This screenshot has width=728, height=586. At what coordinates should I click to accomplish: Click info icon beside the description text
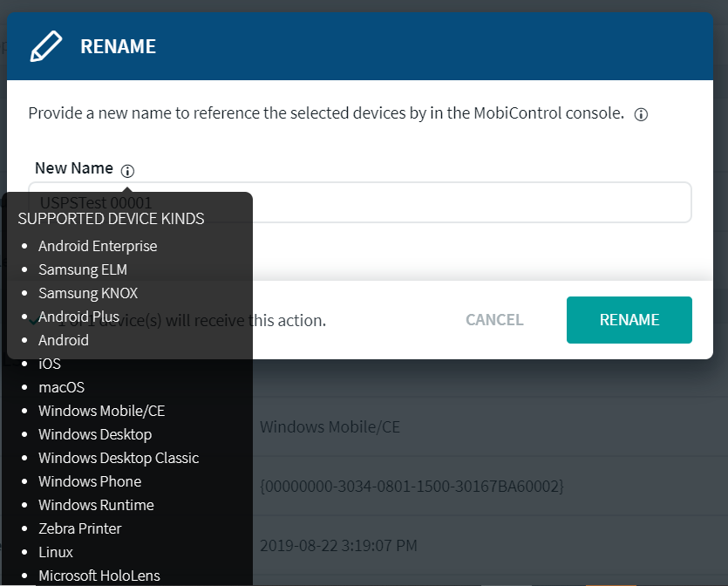641,115
